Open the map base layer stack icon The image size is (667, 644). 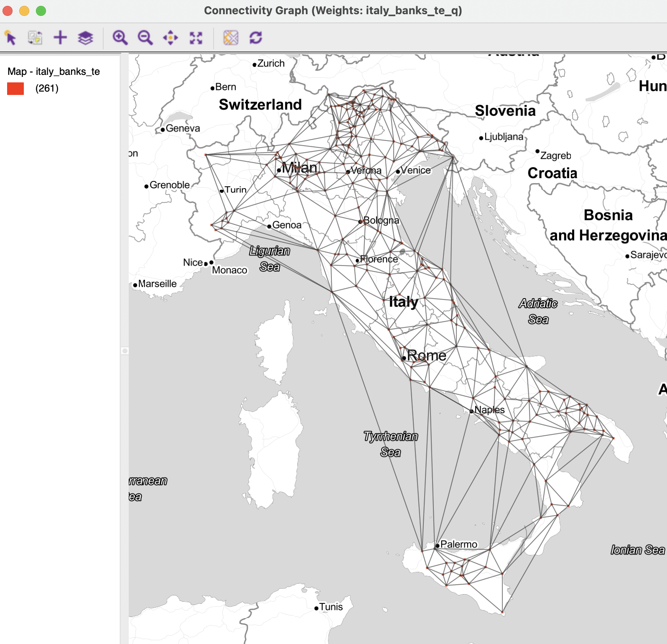(85, 38)
